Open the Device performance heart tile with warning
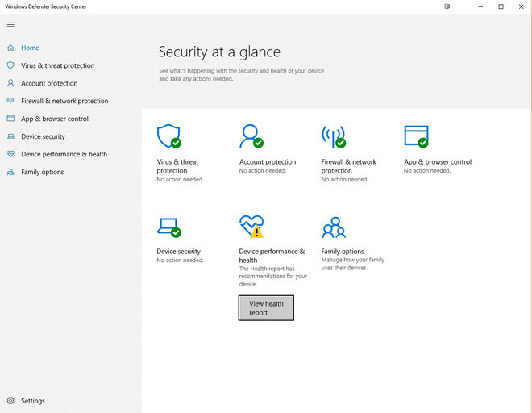Image resolution: width=532 pixels, height=413 pixels. tap(251, 226)
